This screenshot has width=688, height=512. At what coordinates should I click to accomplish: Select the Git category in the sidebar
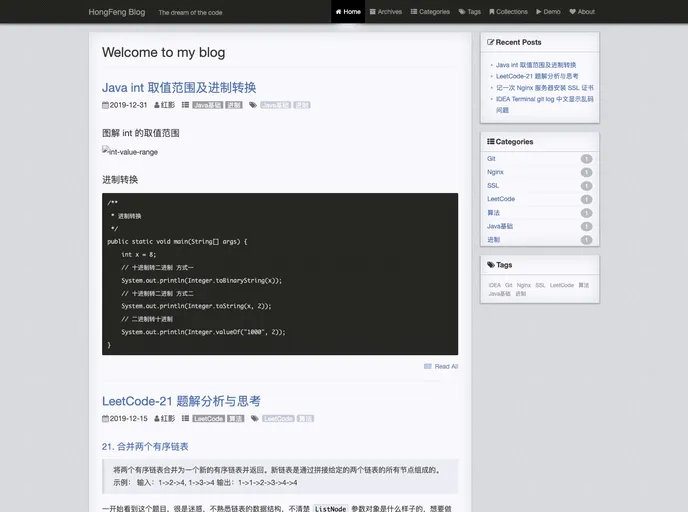tap(491, 158)
